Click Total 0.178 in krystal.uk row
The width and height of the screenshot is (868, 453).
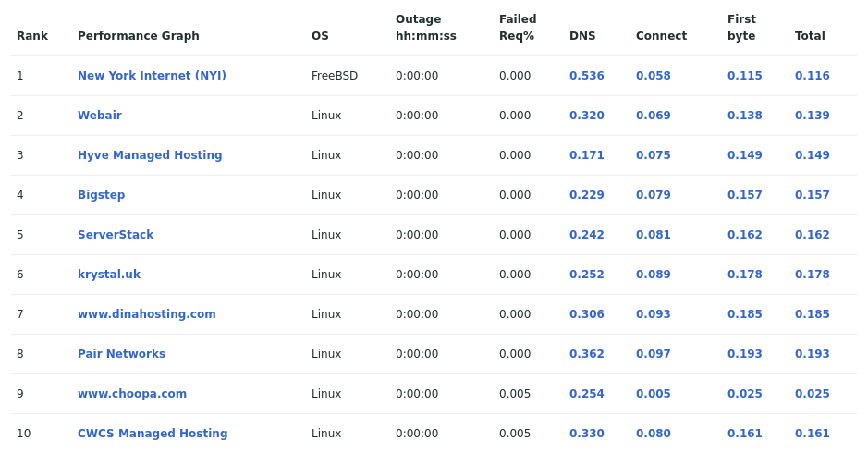[813, 275]
